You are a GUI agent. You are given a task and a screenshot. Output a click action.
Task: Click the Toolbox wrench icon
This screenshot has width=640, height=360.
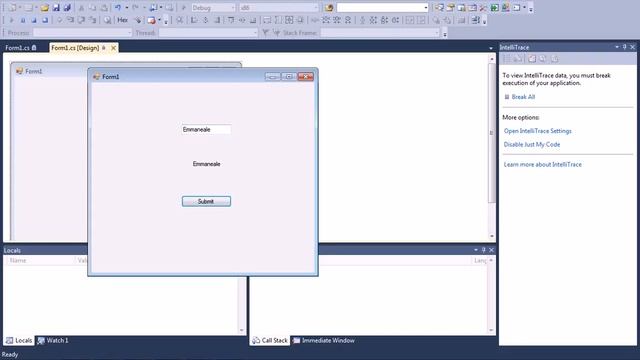[483, 8]
